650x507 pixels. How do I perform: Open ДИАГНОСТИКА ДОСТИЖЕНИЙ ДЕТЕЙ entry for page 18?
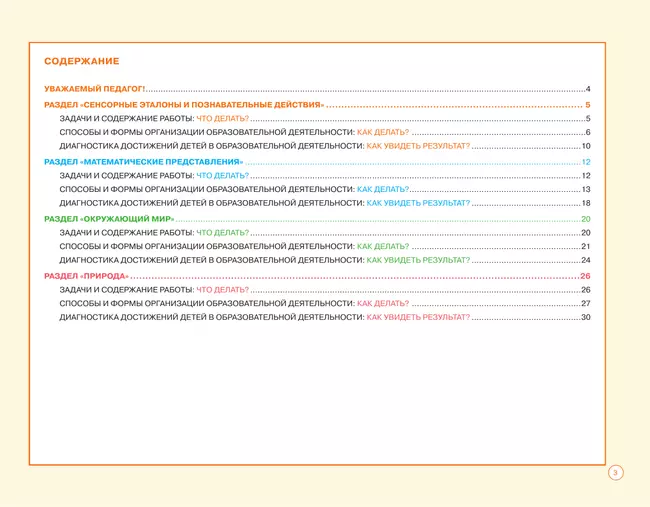tap(264, 203)
